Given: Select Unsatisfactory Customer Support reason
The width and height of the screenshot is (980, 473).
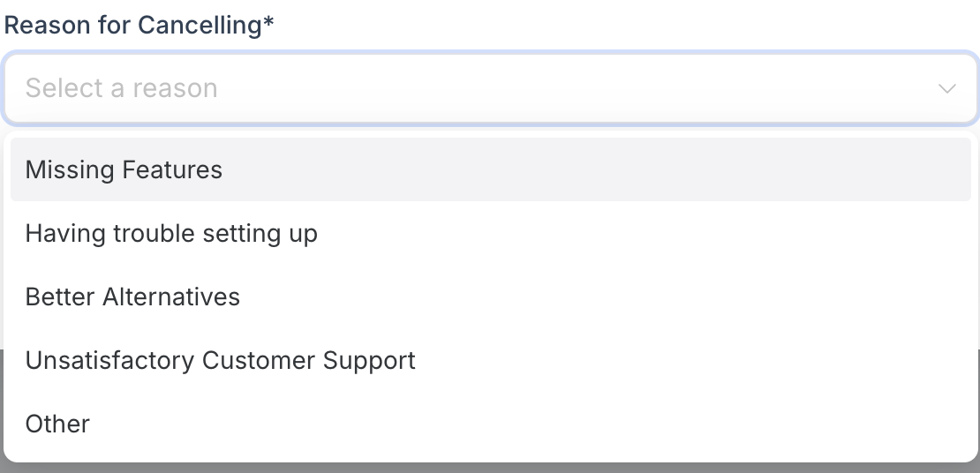Looking at the screenshot, I should [220, 360].
